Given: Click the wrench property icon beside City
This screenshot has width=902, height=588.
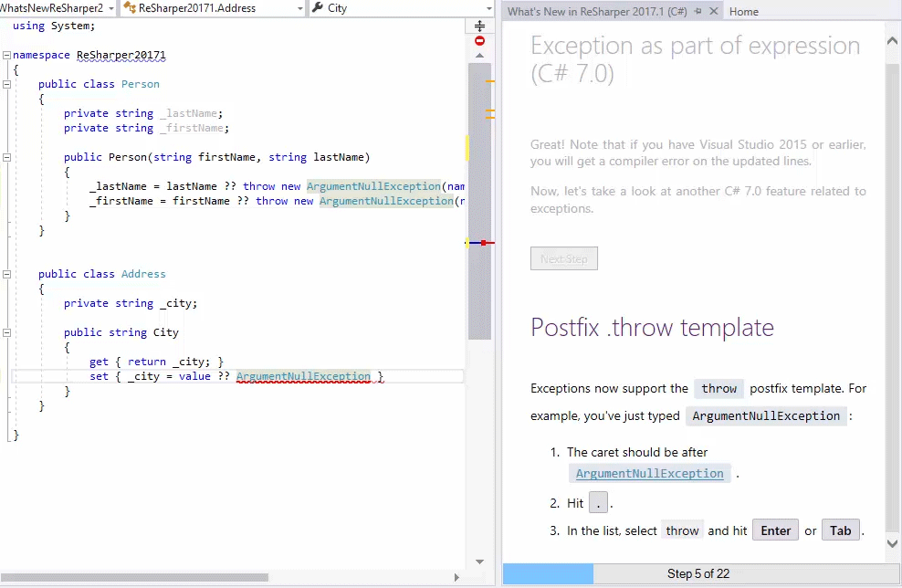Looking at the screenshot, I should coord(315,7).
